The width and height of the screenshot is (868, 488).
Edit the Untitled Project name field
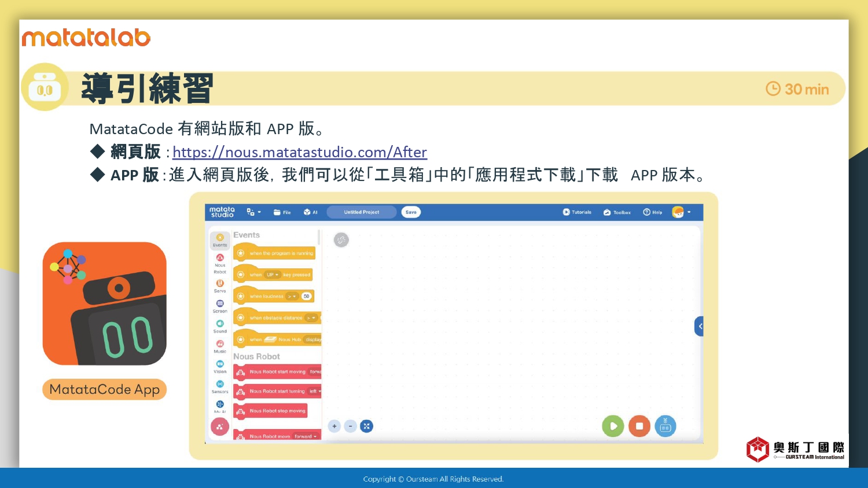[x=362, y=212]
